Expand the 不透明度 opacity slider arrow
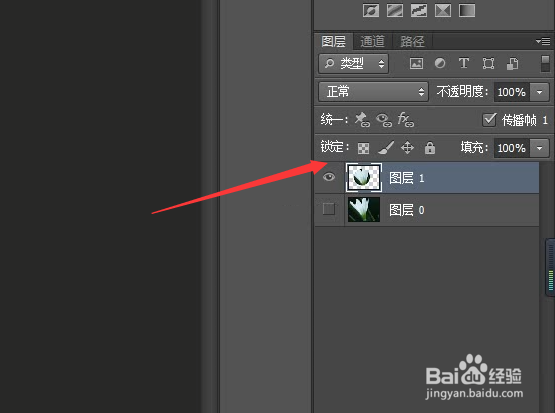 click(539, 92)
